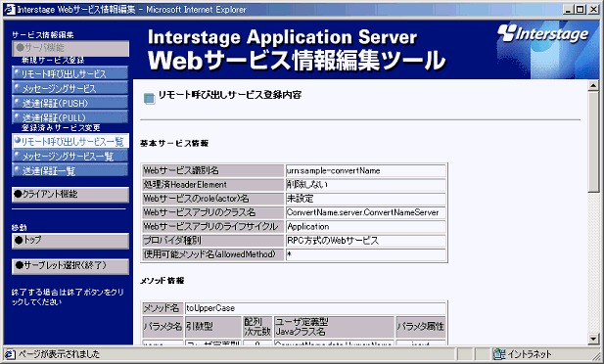
Task: Click the プロバイダ種別 label cell
Action: click(x=213, y=241)
